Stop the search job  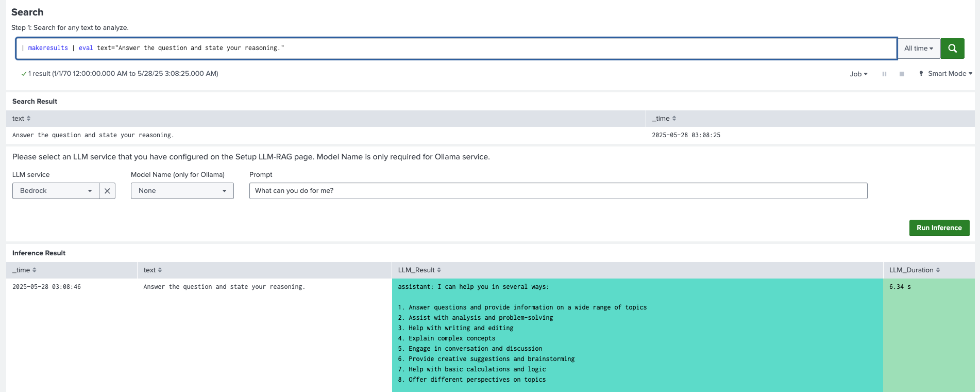(x=902, y=74)
